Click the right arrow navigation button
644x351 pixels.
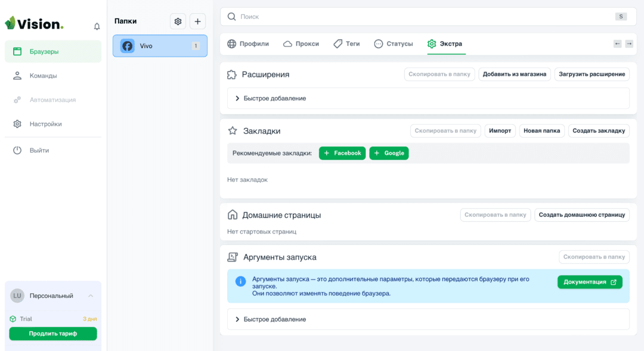click(x=629, y=44)
